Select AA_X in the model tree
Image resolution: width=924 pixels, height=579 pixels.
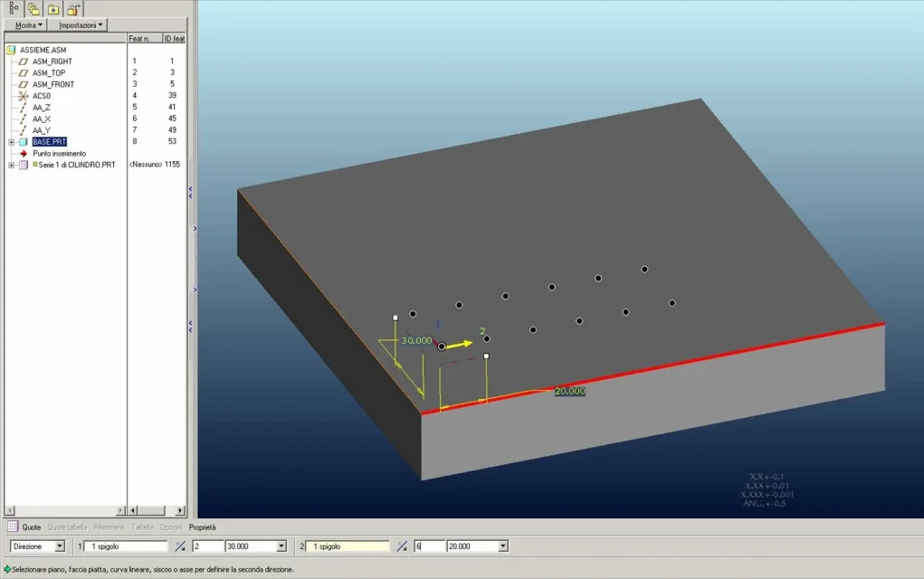(x=42, y=119)
